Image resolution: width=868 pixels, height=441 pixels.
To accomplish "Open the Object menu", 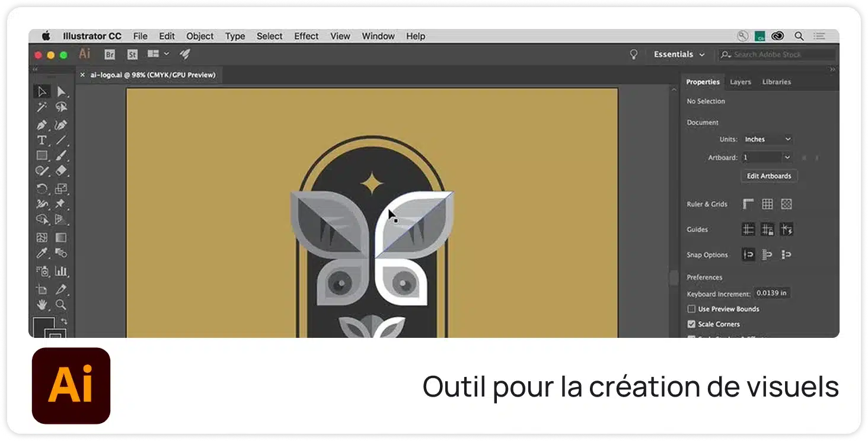I will [200, 36].
